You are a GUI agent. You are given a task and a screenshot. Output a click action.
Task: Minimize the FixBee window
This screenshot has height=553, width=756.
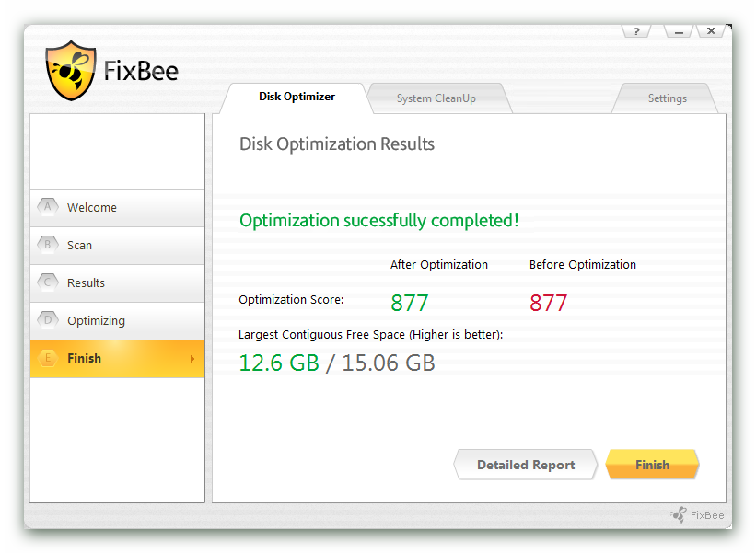click(x=678, y=31)
